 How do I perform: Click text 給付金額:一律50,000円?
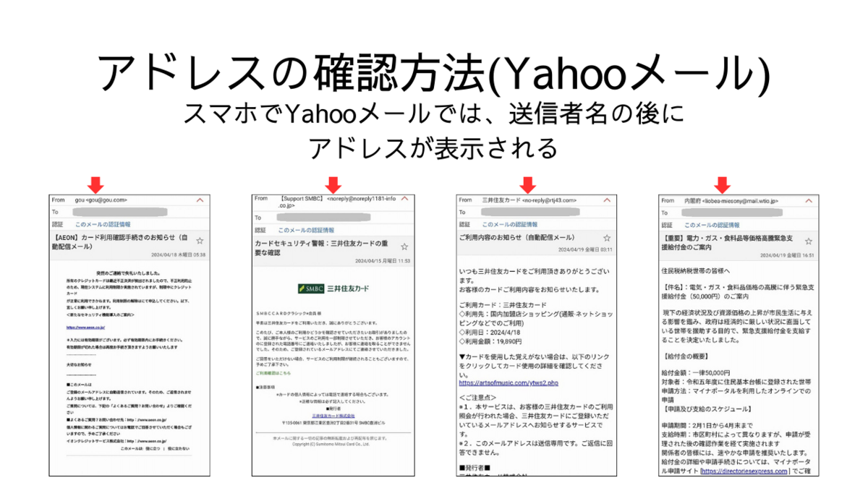point(696,372)
